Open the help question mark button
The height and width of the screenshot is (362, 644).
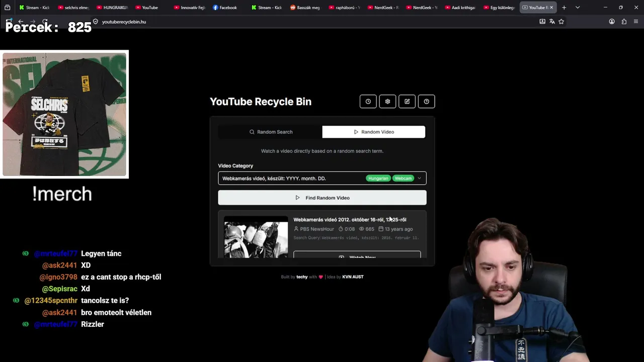coord(427,102)
